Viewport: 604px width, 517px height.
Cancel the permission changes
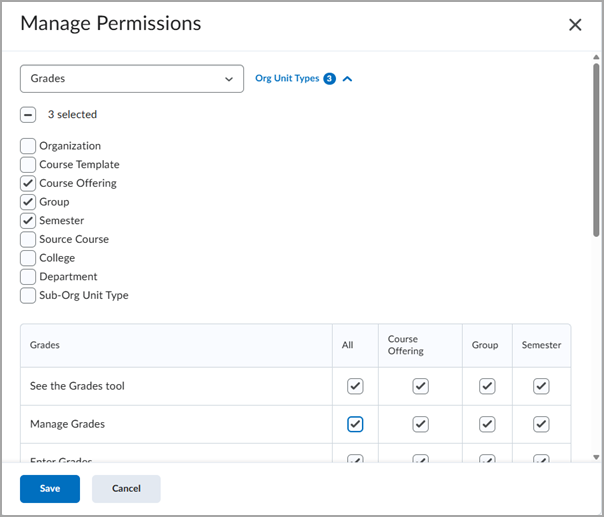click(126, 489)
